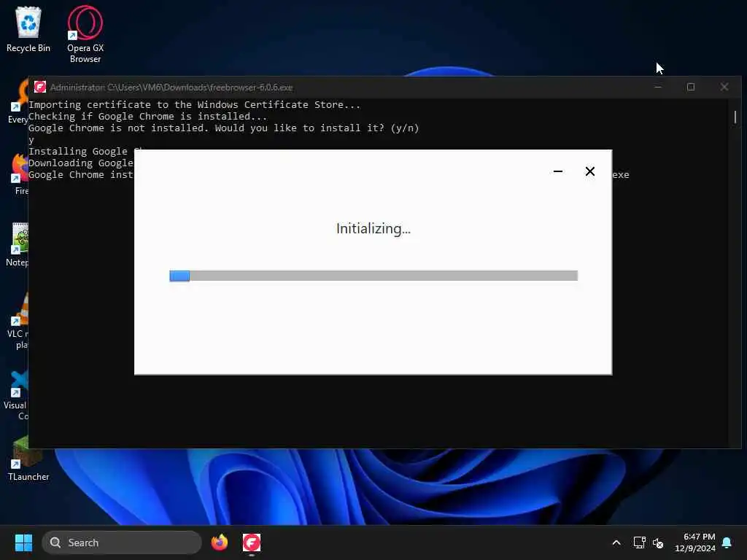Select the TLauncher desktop icon
Viewport: 747px width, 560px height.
pos(28,459)
